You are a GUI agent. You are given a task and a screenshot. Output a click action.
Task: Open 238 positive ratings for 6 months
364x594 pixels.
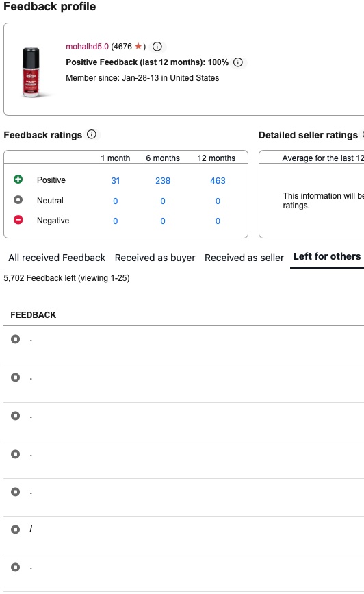click(x=163, y=181)
